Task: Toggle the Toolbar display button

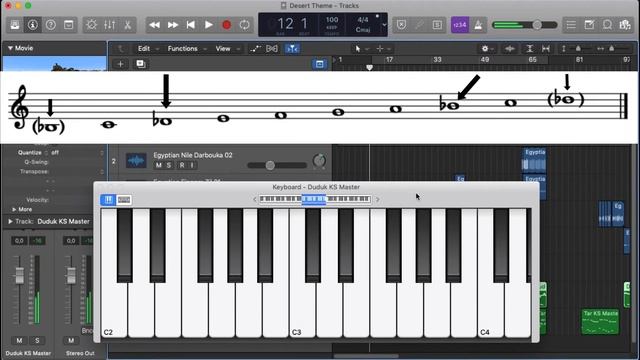Action: pyautogui.click(x=69, y=25)
